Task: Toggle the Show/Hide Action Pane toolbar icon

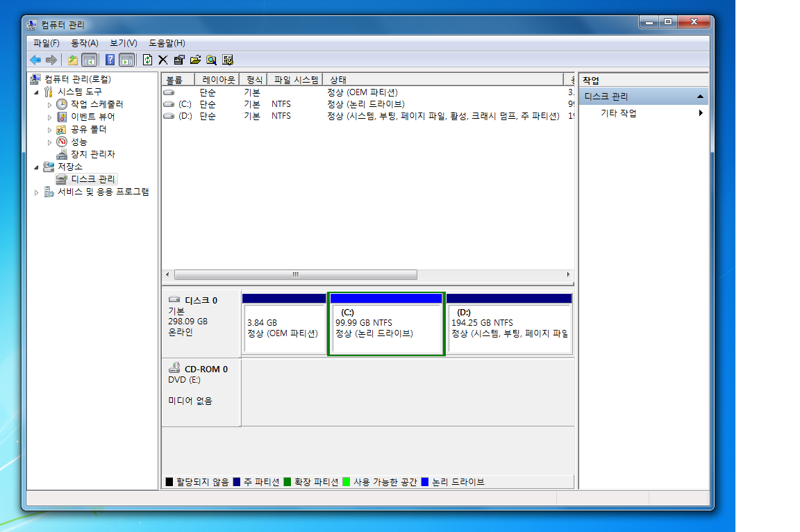Action: tap(126, 60)
